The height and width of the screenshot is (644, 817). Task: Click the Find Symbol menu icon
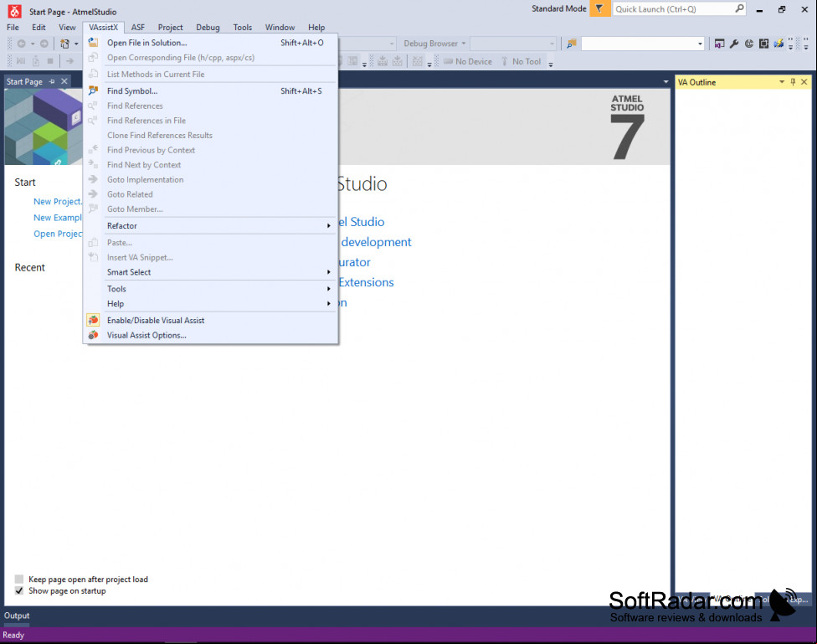click(93, 90)
